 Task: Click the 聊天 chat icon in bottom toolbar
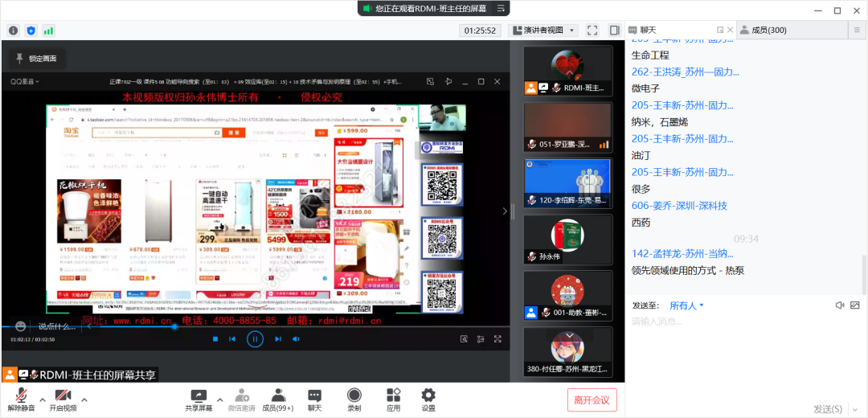click(314, 398)
